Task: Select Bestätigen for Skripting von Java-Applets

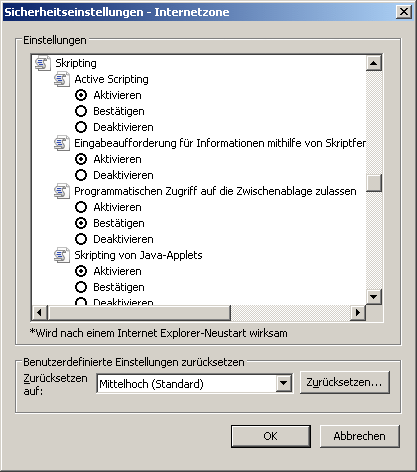Action: pos(81,287)
